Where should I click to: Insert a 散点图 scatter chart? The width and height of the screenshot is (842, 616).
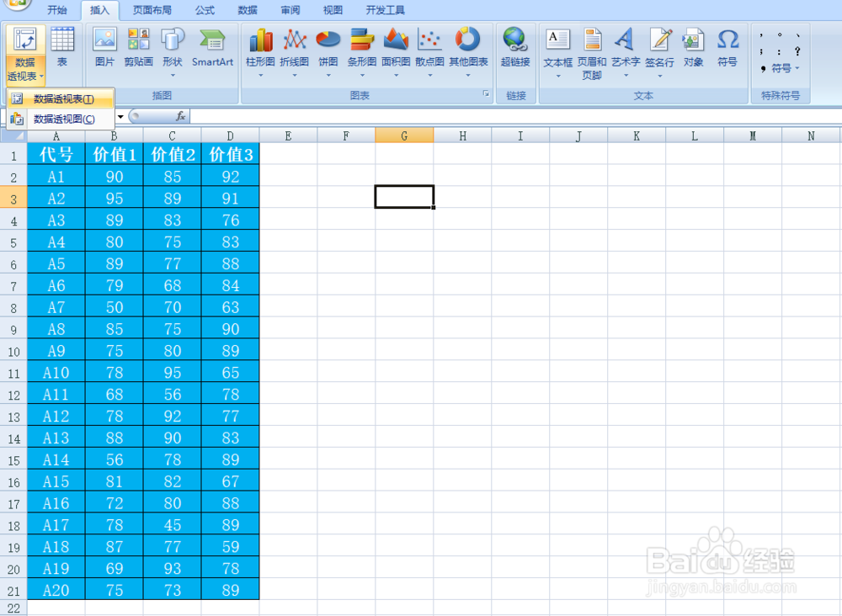(x=429, y=52)
